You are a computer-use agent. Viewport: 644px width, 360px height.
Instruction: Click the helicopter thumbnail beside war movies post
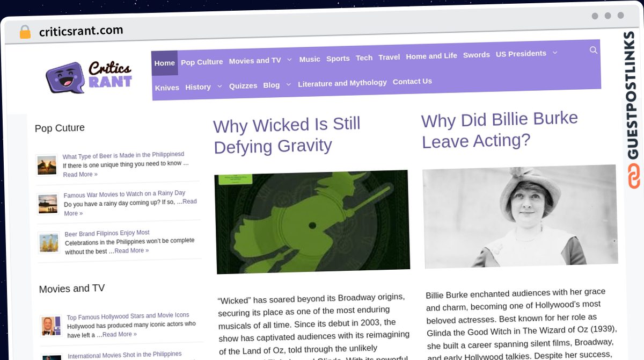[48, 204]
